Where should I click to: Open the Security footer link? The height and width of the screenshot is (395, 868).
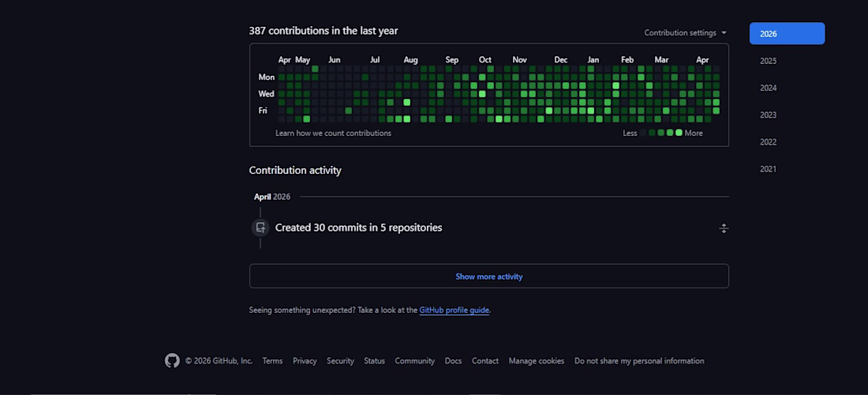point(340,361)
